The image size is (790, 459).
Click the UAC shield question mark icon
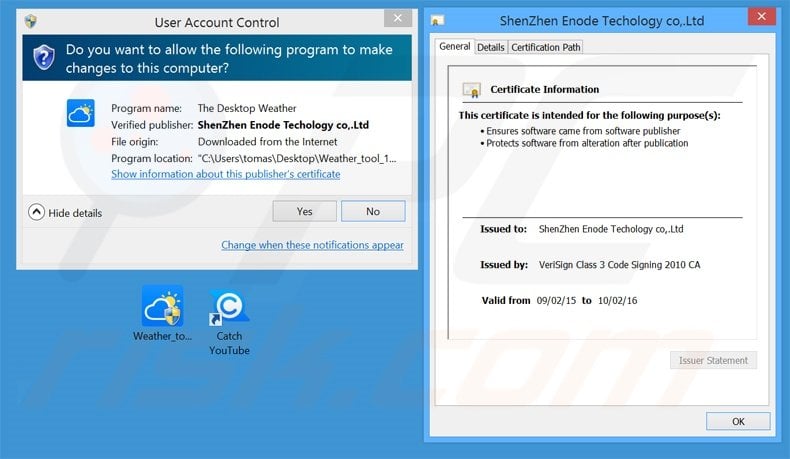(44, 57)
